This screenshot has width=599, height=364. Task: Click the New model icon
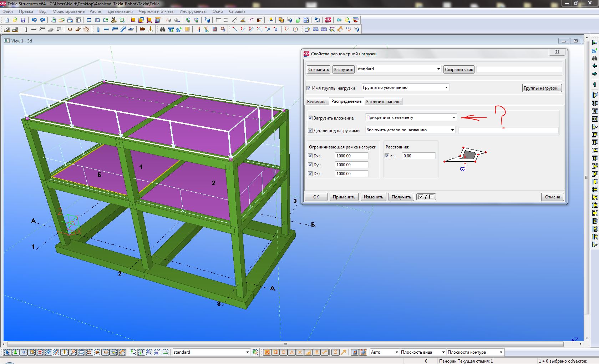6,20
